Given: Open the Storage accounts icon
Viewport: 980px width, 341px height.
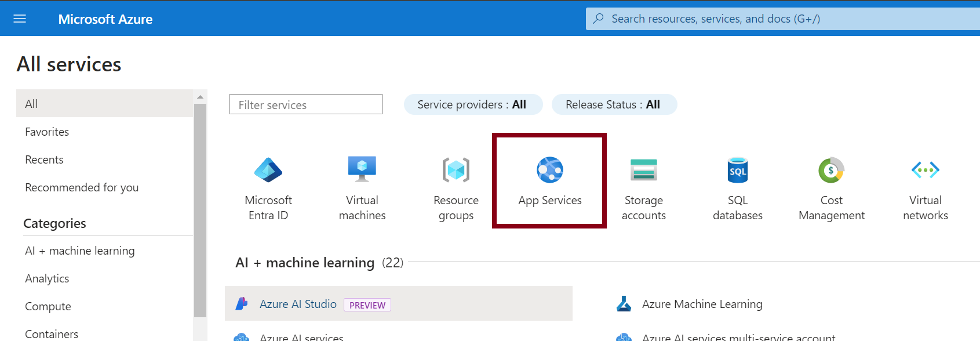Looking at the screenshot, I should coord(643,170).
